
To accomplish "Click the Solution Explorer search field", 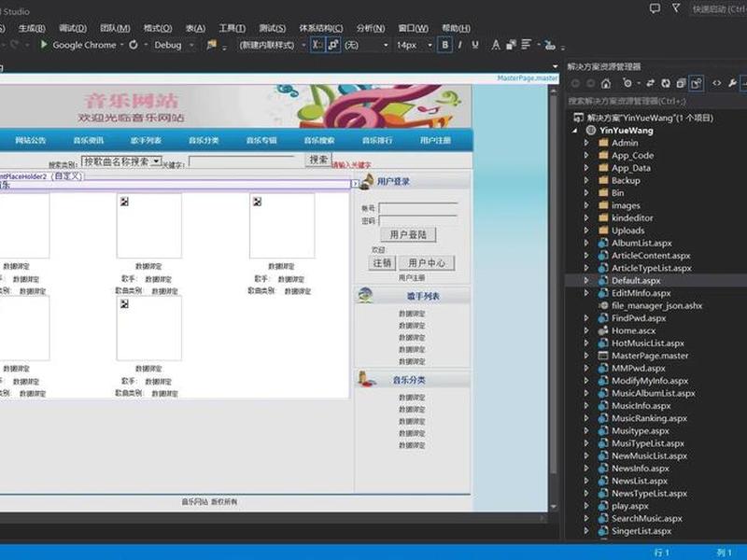I will [x=655, y=101].
